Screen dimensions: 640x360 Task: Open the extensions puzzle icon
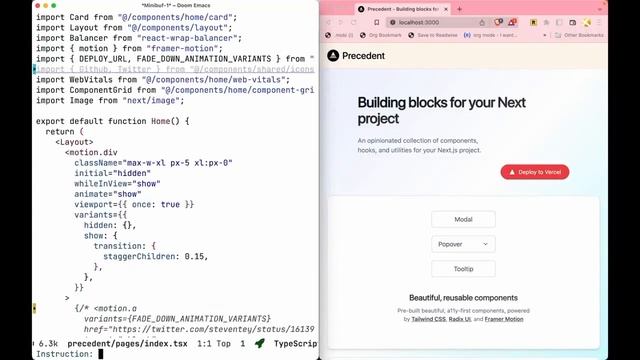pos(546,22)
